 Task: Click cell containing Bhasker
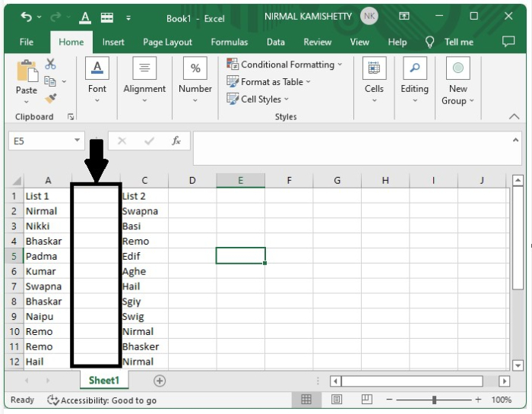point(145,346)
